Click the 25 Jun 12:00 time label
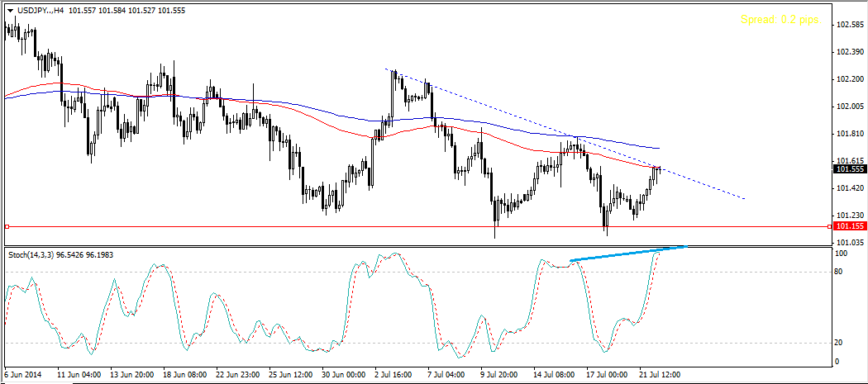Screen dimensions: 868x384 [292, 375]
